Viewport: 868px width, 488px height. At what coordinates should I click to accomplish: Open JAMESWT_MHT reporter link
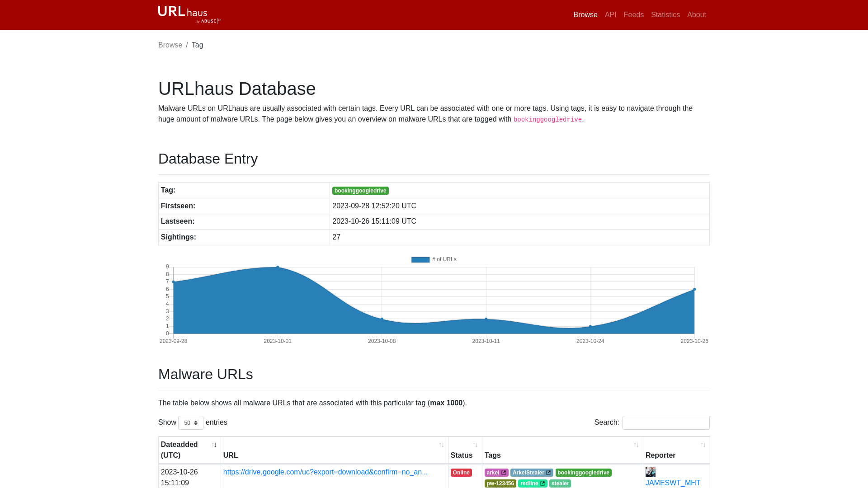click(673, 483)
